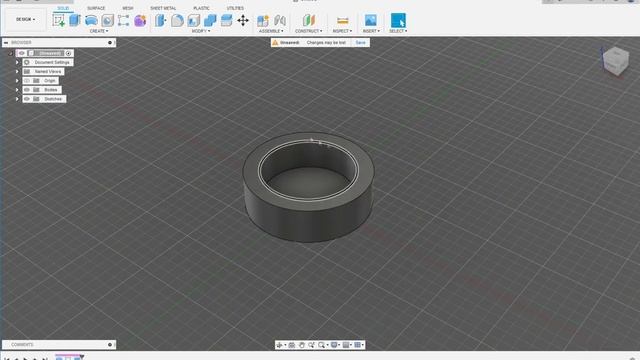Select the Offset Face tool
The height and width of the screenshot is (360, 640).
227,20
